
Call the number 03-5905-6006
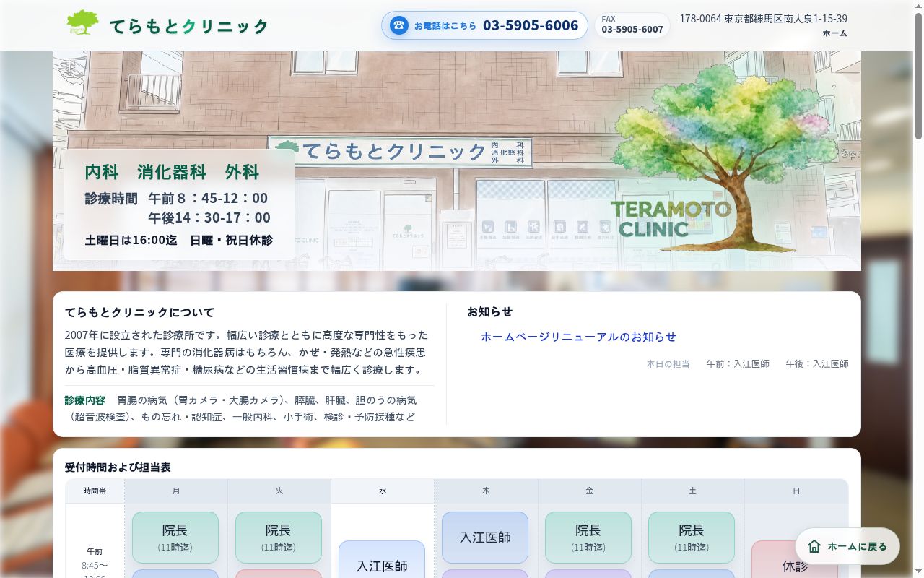[531, 25]
